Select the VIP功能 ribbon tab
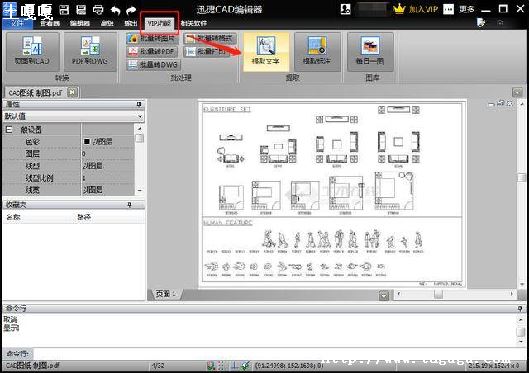The width and height of the screenshot is (529, 373). click(159, 24)
